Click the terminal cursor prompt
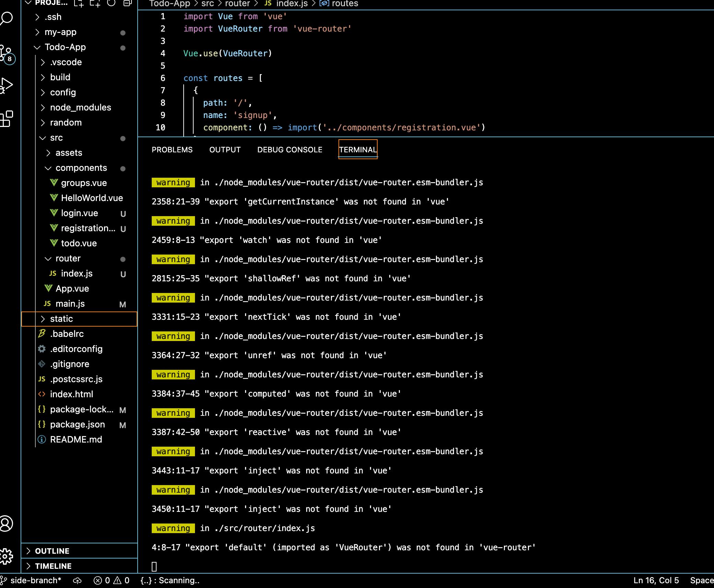 [154, 566]
